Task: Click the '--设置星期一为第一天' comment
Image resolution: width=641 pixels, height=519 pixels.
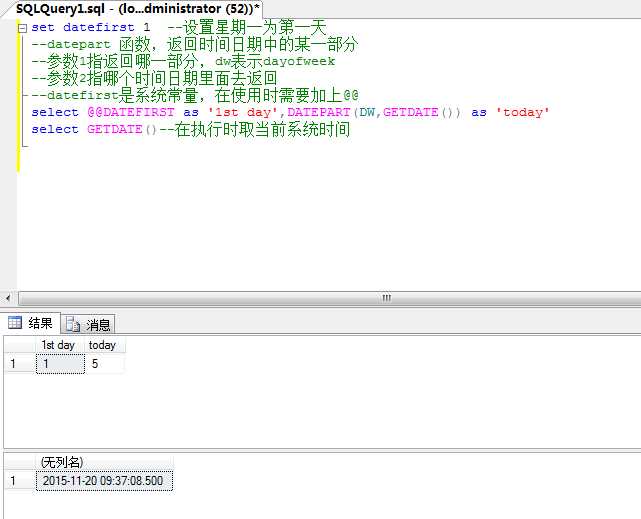Action: (x=247, y=27)
